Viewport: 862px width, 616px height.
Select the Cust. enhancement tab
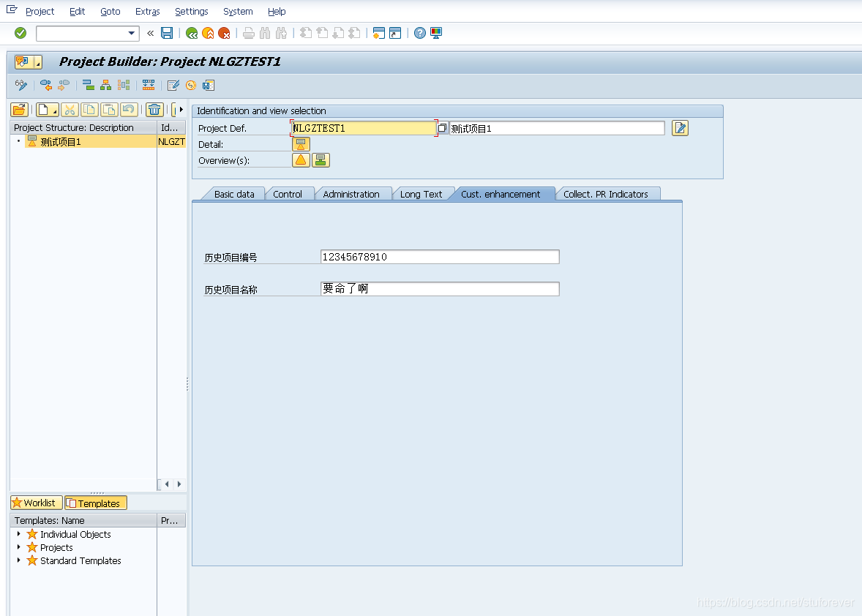(x=501, y=194)
